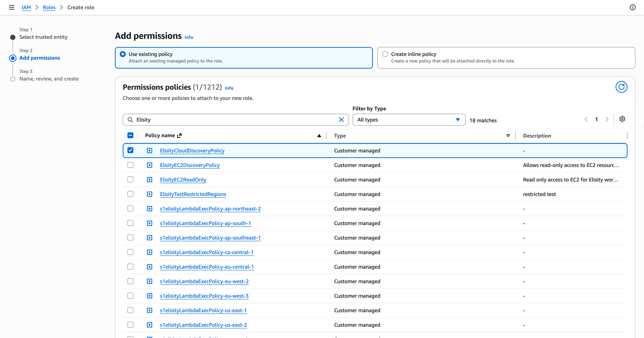
Task: Select Step 1 Select trusted entity
Action: (43, 37)
